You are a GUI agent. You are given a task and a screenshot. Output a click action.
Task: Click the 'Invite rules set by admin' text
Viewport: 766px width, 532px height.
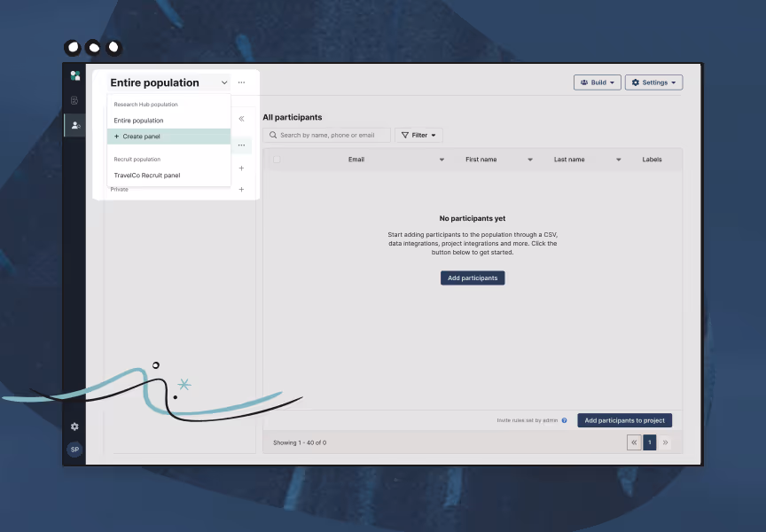(x=528, y=420)
